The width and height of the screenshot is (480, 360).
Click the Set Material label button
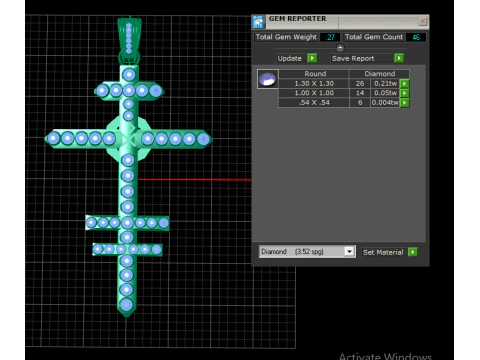pos(383,252)
